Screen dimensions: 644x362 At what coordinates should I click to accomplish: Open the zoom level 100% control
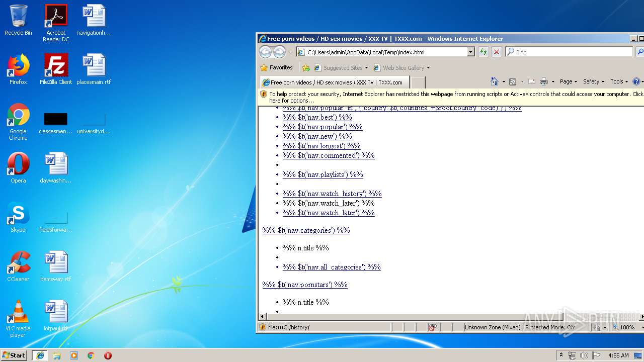coord(626,327)
